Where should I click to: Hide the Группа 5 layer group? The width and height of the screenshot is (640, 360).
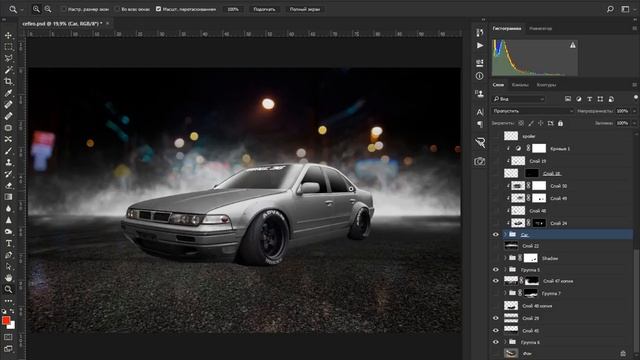tap(496, 269)
